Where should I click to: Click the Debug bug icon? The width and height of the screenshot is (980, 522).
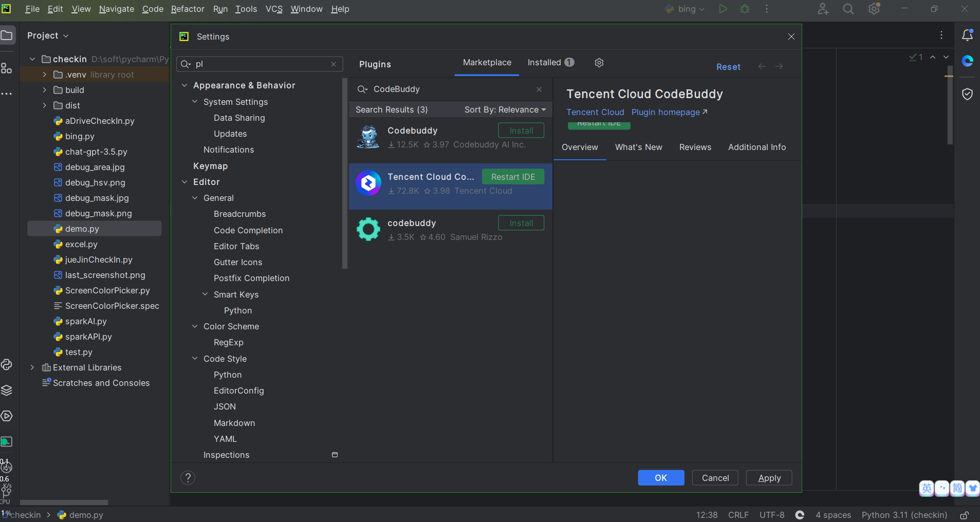(745, 9)
